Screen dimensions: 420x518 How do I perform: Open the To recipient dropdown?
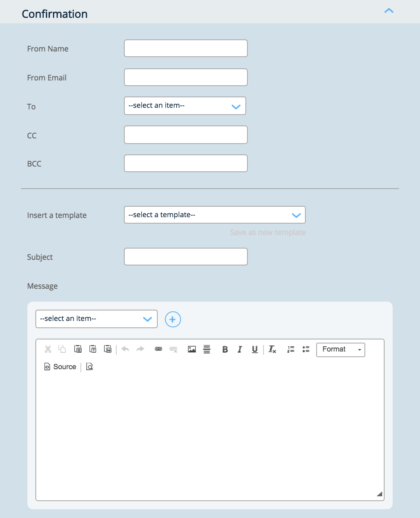click(185, 106)
